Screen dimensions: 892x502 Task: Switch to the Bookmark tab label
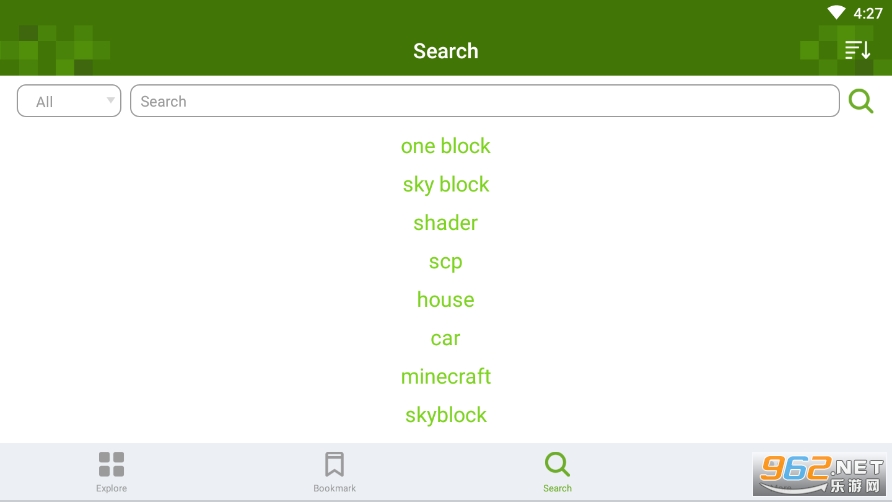(x=334, y=488)
